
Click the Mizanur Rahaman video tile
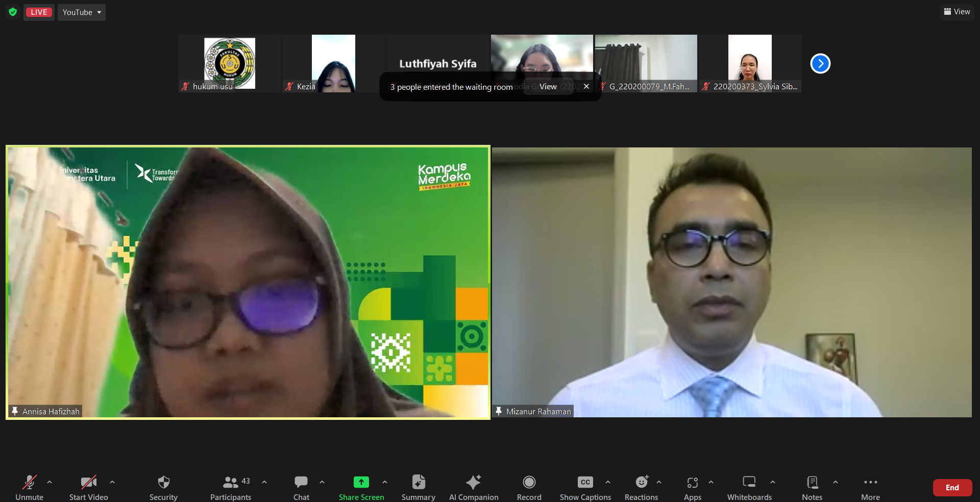click(732, 282)
